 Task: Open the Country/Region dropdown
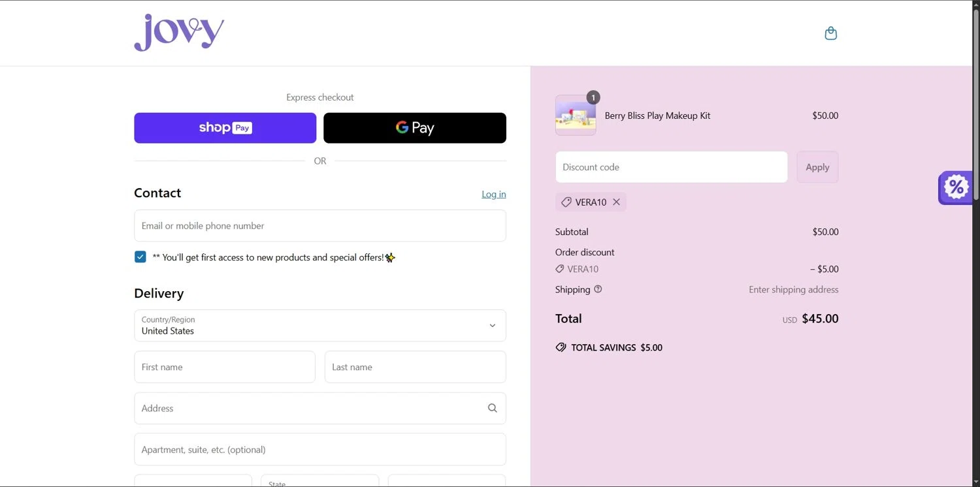[320, 326]
